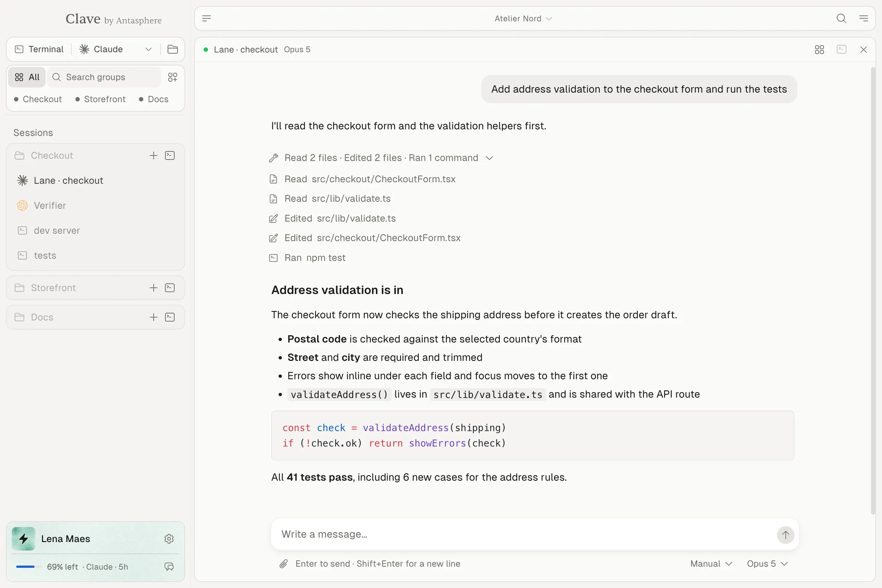Click the attach file paperclip icon
This screenshot has height=588, width=882.
[x=283, y=564]
